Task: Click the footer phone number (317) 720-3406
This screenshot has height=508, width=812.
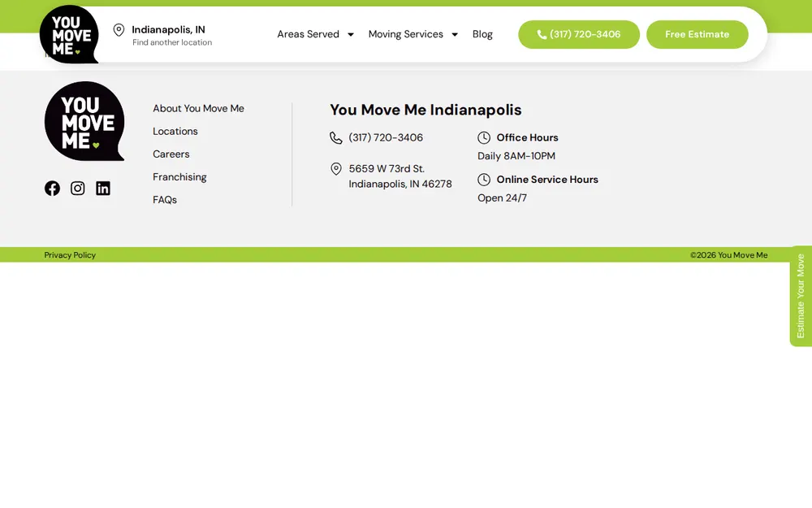Action: pyautogui.click(x=386, y=137)
